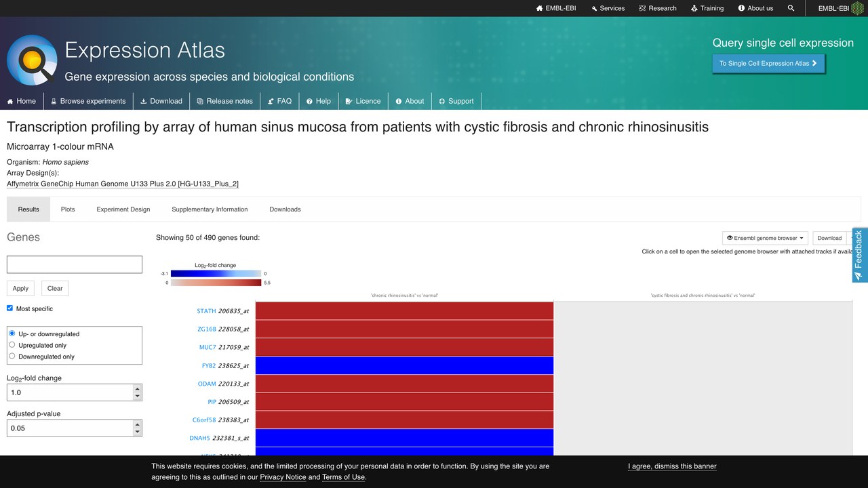Viewport: 868px width, 488px height.
Task: Focus the Genes search input field
Action: pyautogui.click(x=75, y=264)
